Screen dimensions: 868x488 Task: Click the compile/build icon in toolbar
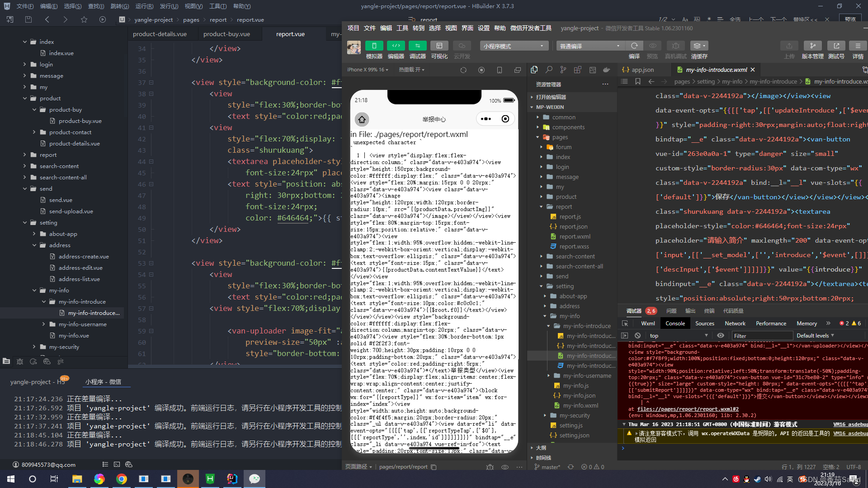[x=634, y=46]
